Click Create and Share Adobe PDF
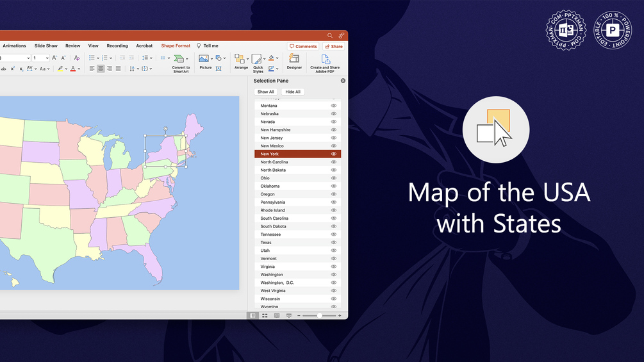Viewport: 644px width, 362px height. pyautogui.click(x=325, y=63)
